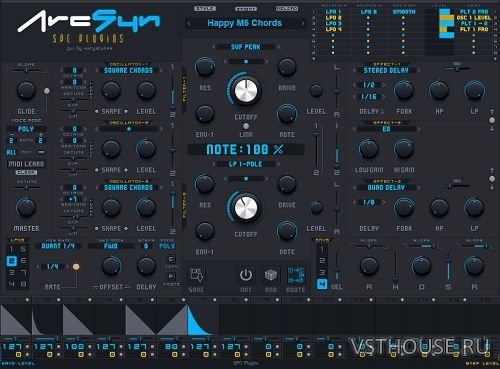Click the Init power icon
500x369 pixels.
(x=246, y=275)
